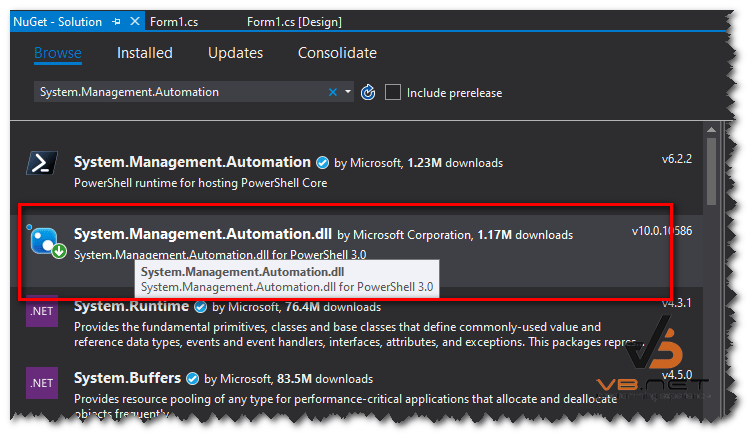Clear the search box text
This screenshot has height=440, width=754.
[x=332, y=92]
